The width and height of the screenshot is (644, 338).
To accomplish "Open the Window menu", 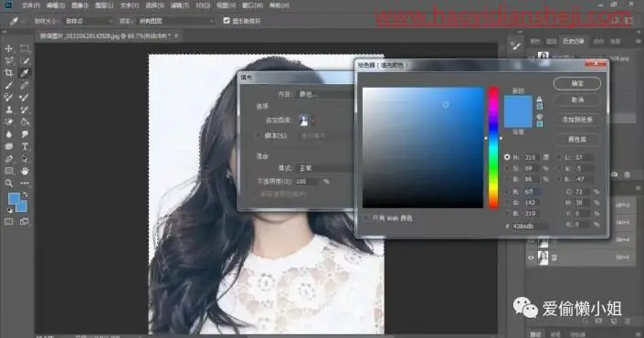I will [253, 5].
